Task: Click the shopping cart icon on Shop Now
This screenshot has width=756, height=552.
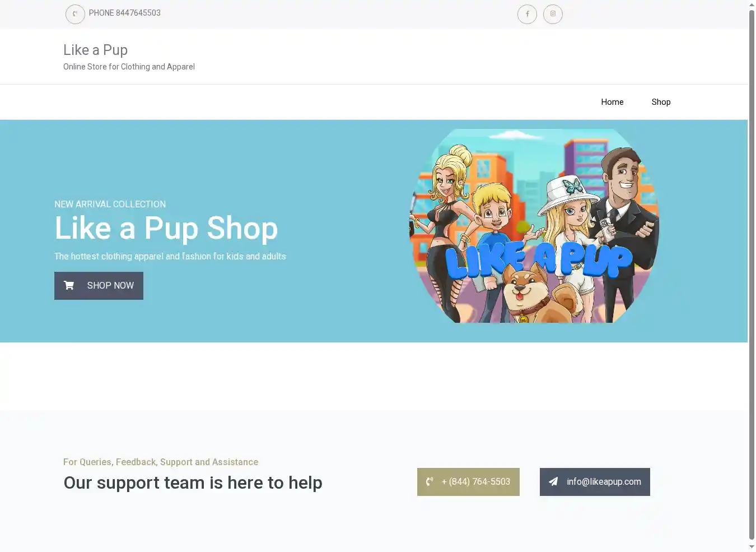Action: click(69, 286)
